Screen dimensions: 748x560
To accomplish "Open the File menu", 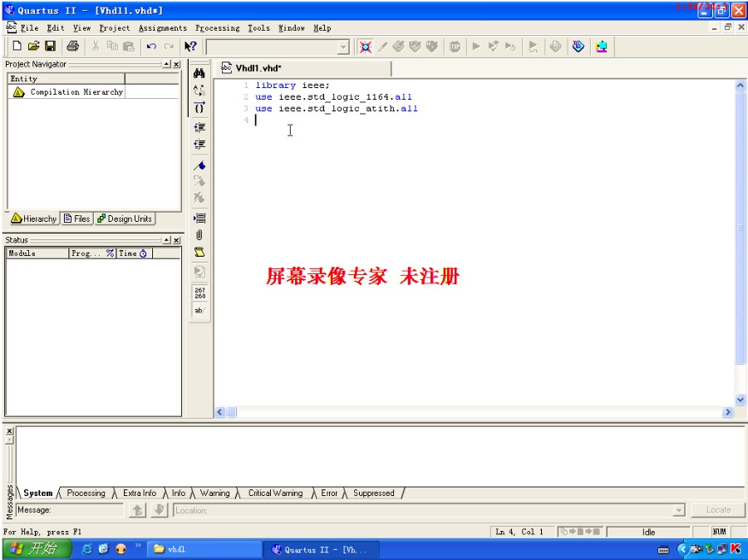I will (29, 28).
